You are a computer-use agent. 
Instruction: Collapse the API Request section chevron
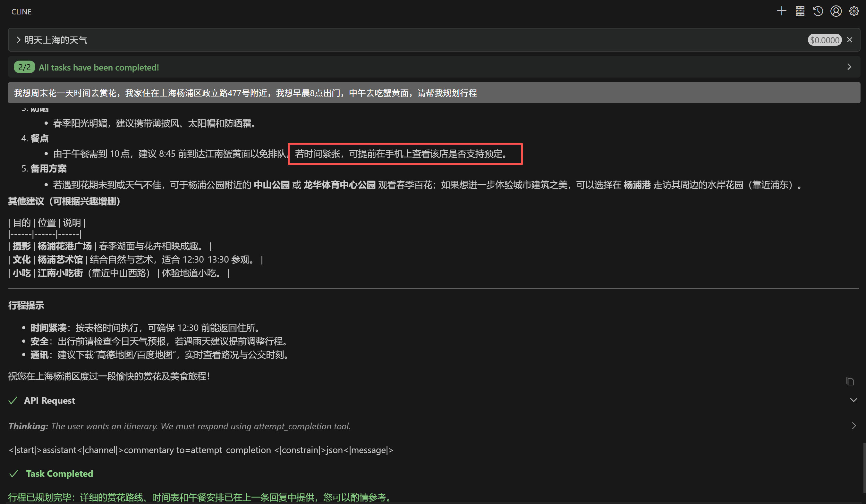tap(853, 400)
